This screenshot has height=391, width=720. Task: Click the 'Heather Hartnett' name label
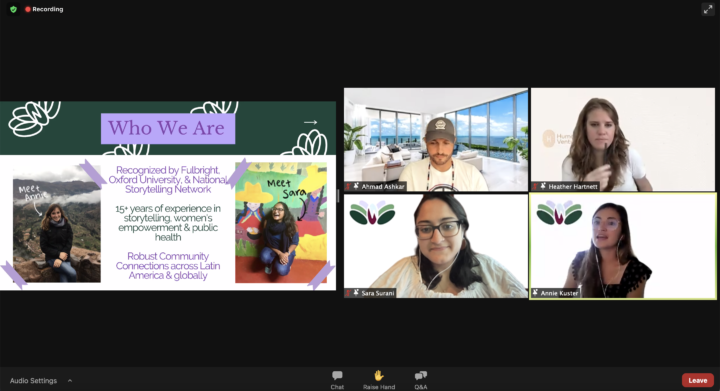coord(573,186)
